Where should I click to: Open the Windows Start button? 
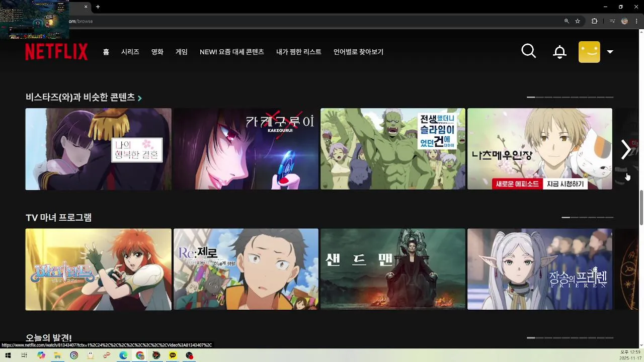point(8,355)
